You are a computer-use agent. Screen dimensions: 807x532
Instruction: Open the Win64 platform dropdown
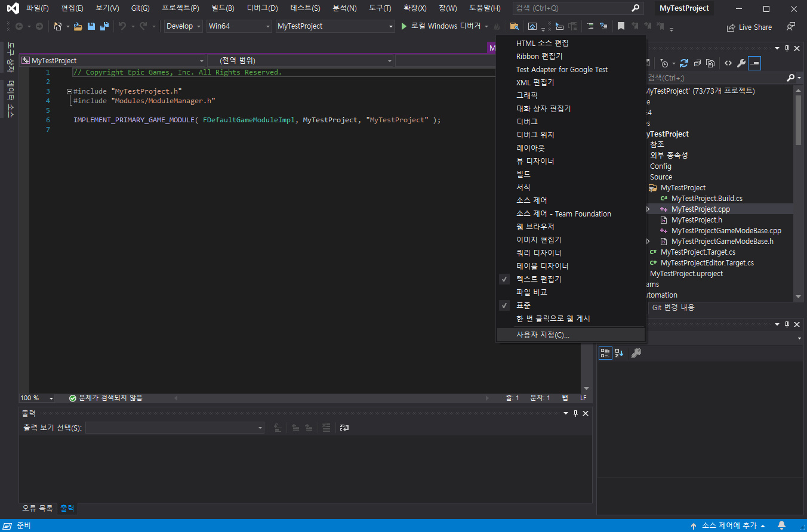239,26
